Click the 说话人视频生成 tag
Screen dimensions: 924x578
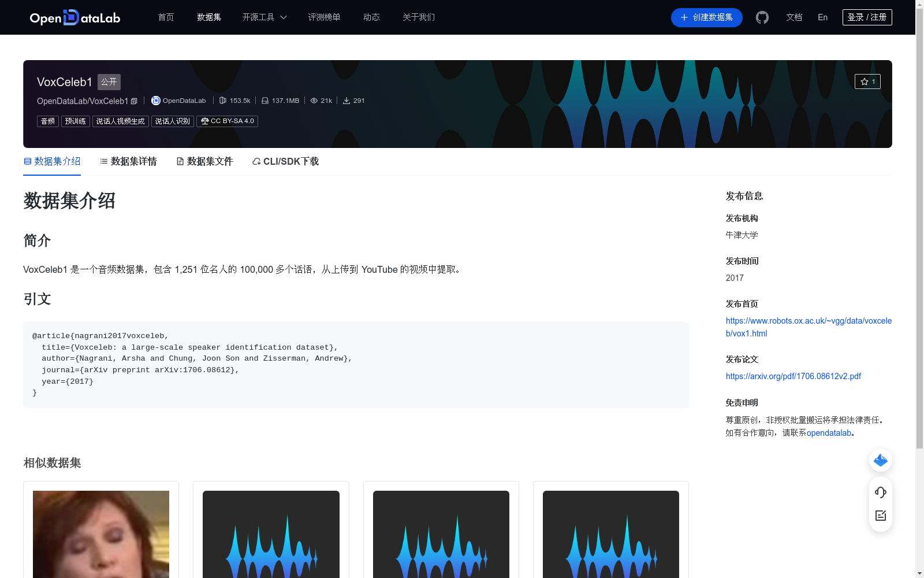121,121
